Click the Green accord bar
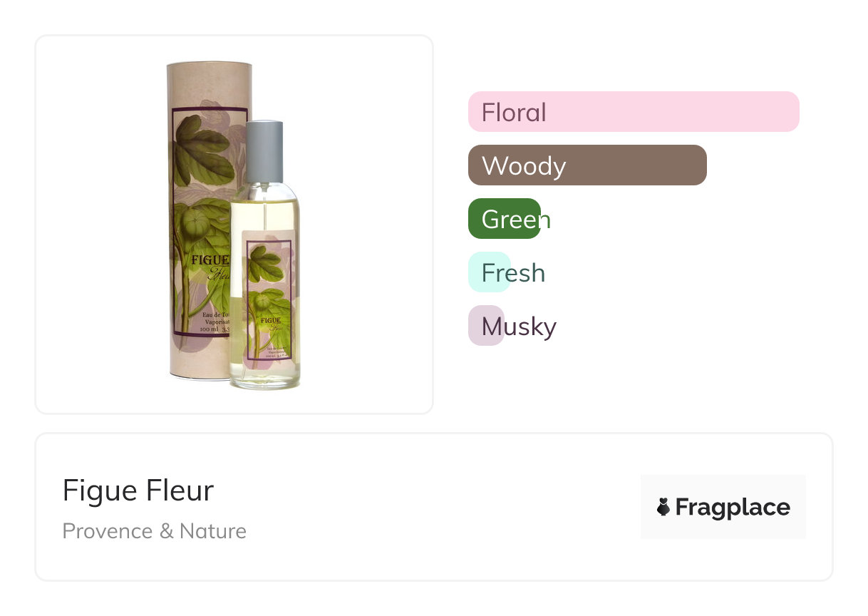The height and width of the screenshot is (616, 868). tap(505, 219)
